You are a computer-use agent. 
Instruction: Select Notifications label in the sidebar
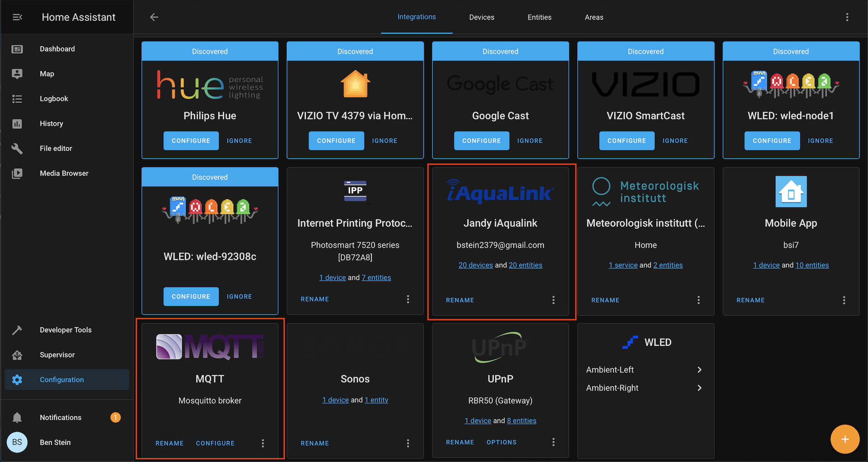pyautogui.click(x=61, y=418)
